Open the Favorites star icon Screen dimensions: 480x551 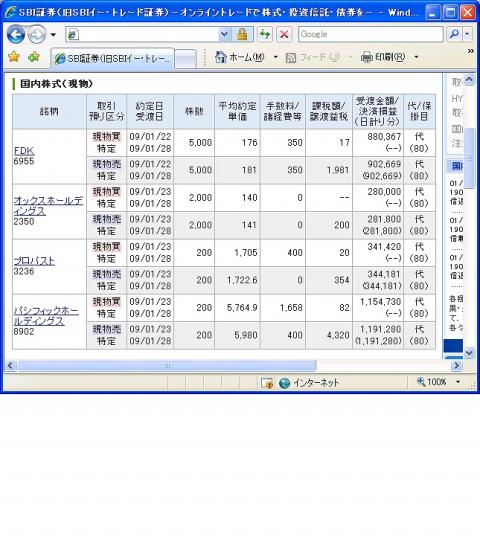14,57
